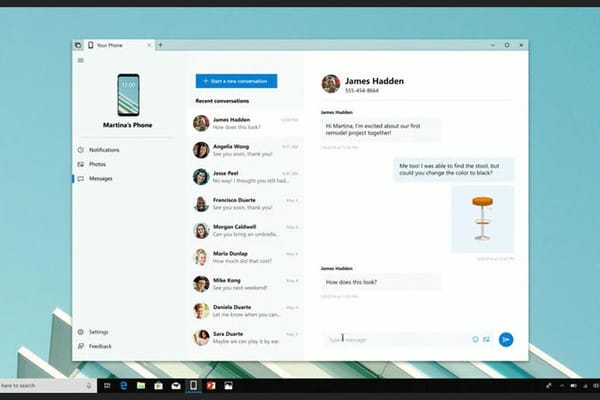Open Mike Kong conversation
This screenshot has height=400, width=600.
(245, 284)
